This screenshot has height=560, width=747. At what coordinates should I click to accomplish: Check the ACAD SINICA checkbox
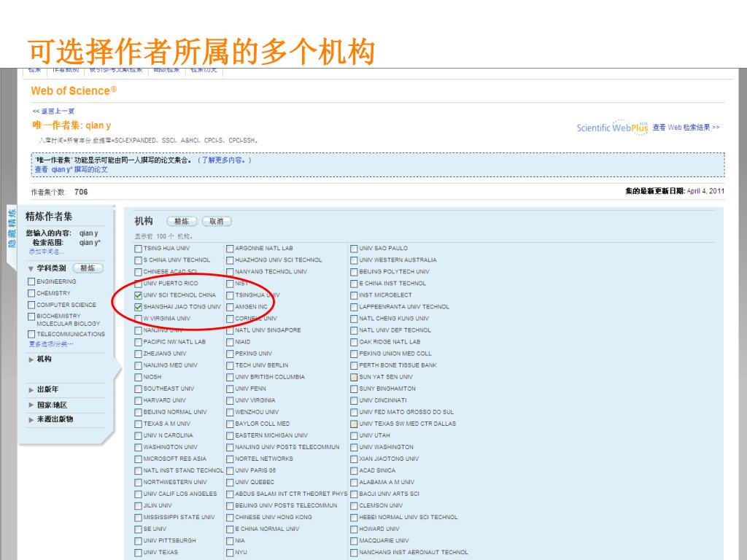(354, 471)
